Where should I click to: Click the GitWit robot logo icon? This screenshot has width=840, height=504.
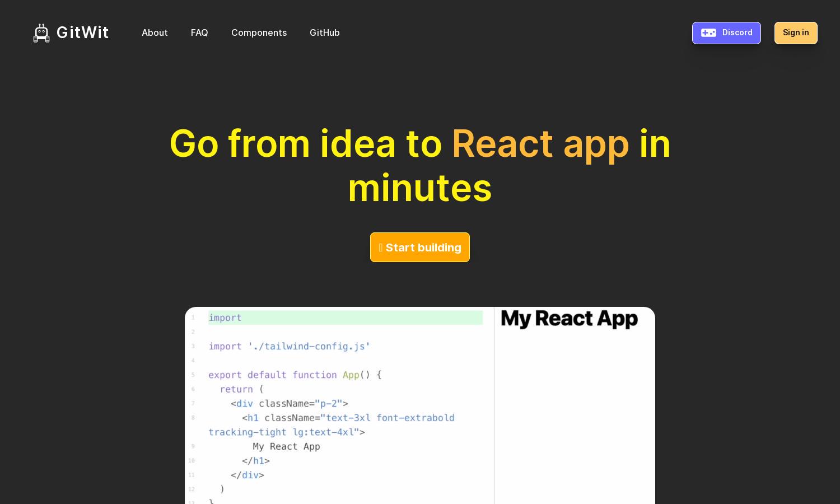(x=41, y=33)
